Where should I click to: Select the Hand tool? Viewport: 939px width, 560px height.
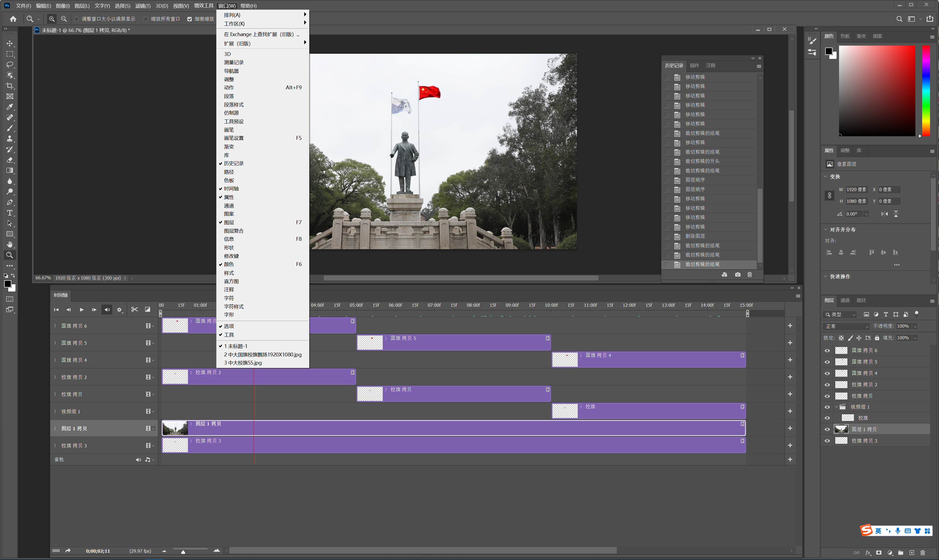pos(10,245)
